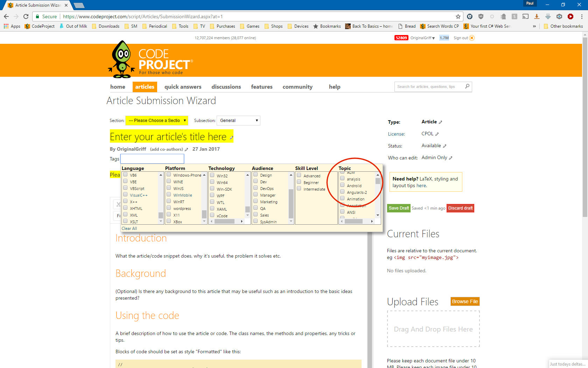Click the layout tips here link

[x=421, y=186]
